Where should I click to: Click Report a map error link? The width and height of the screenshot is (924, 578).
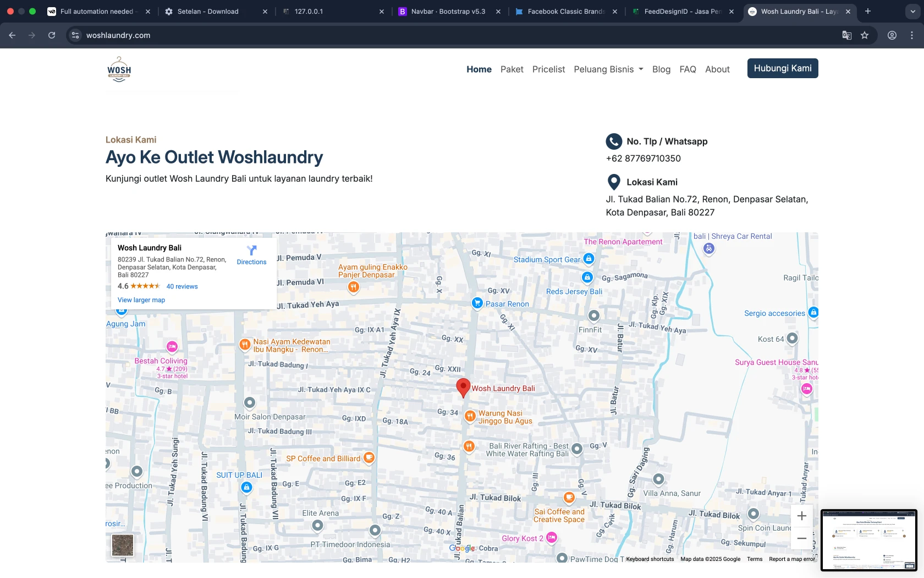pyautogui.click(x=792, y=559)
